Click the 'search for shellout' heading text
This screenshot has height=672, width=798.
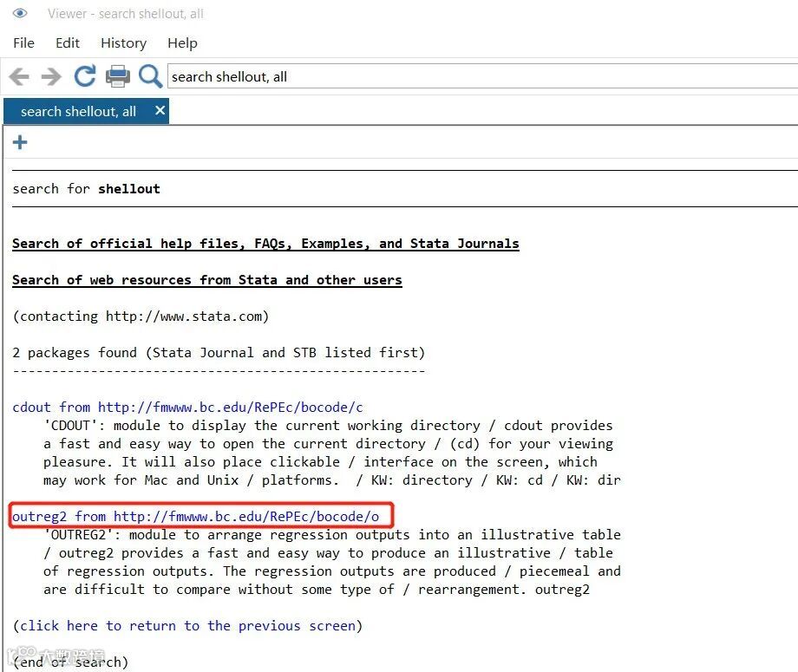[86, 189]
